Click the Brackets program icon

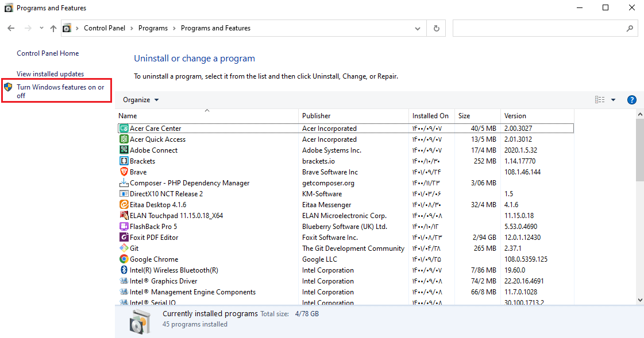coord(124,161)
